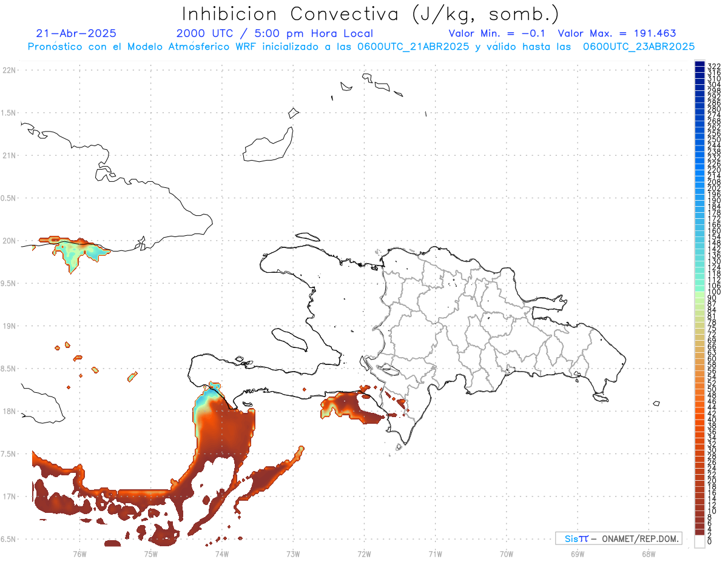This screenshot has height=562, width=728.
Task: Click the '19N' latitude label
Action: [10, 326]
